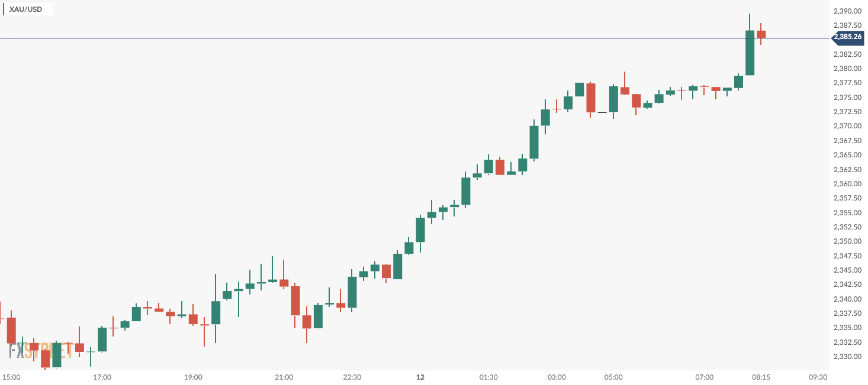Select the 15:00 time axis label

(12, 377)
